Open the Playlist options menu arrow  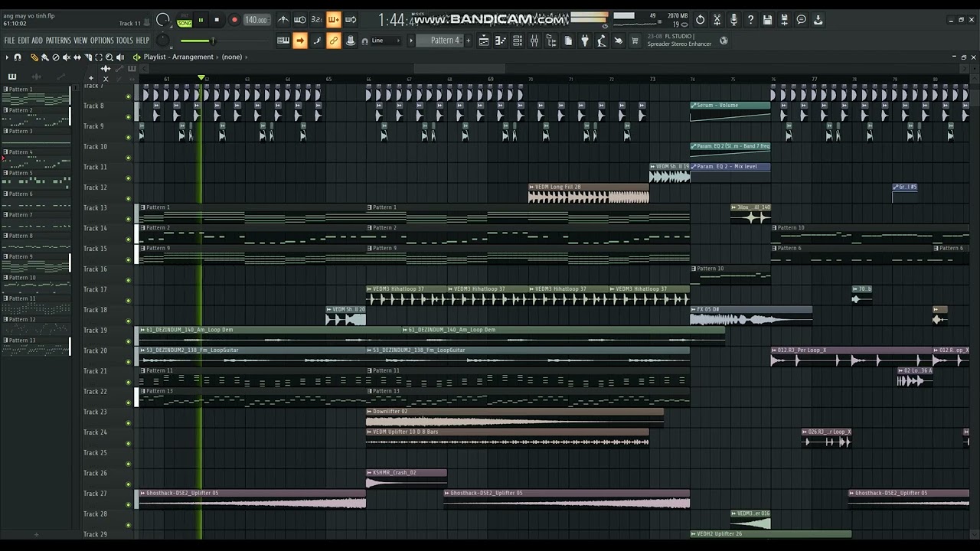[x=8, y=57]
